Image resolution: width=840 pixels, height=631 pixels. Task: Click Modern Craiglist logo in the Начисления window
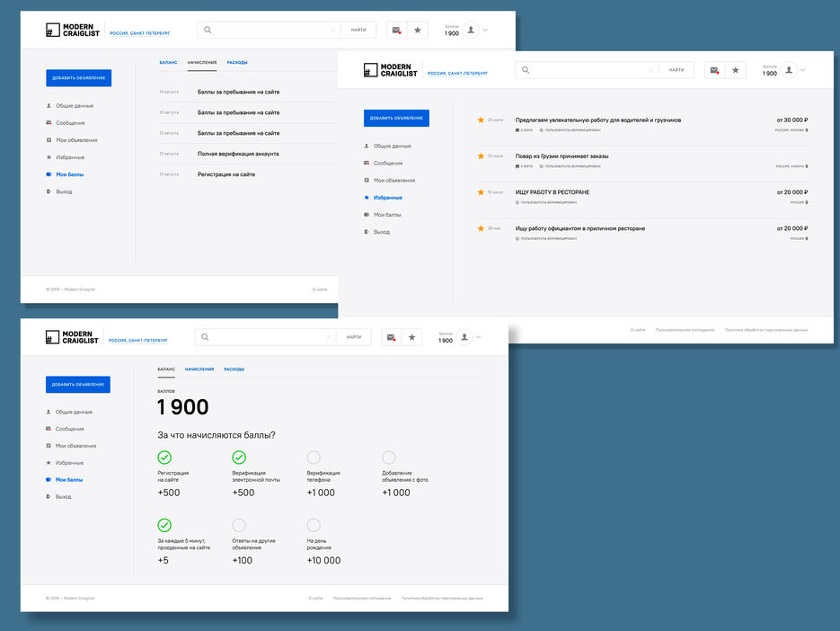(73, 30)
